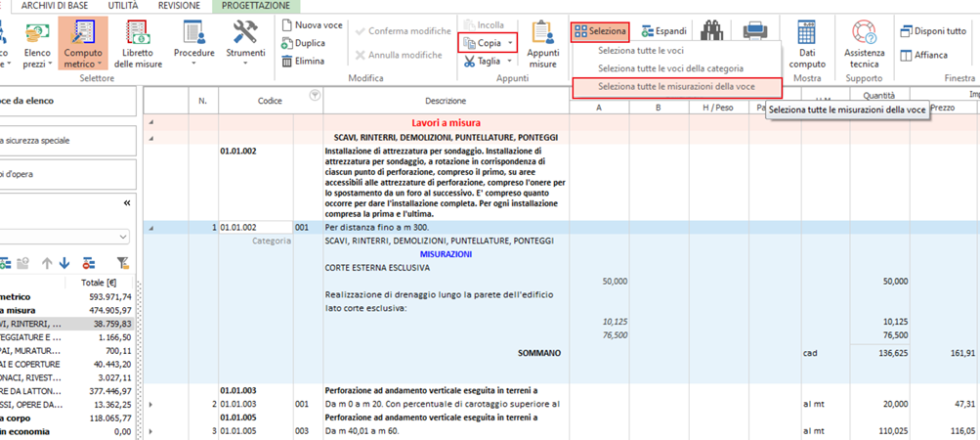Select the tree row totaling 40.443,20
The width and height of the screenshot is (980, 440).
(x=66, y=365)
